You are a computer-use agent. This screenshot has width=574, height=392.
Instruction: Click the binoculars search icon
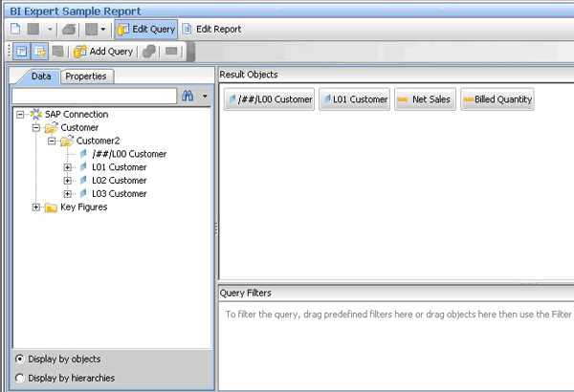(188, 96)
